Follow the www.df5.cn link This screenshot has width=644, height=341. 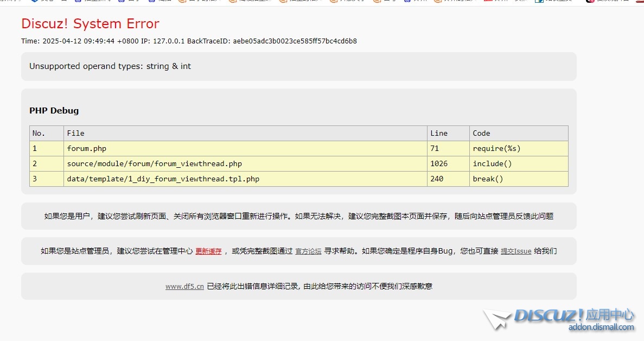click(x=184, y=287)
